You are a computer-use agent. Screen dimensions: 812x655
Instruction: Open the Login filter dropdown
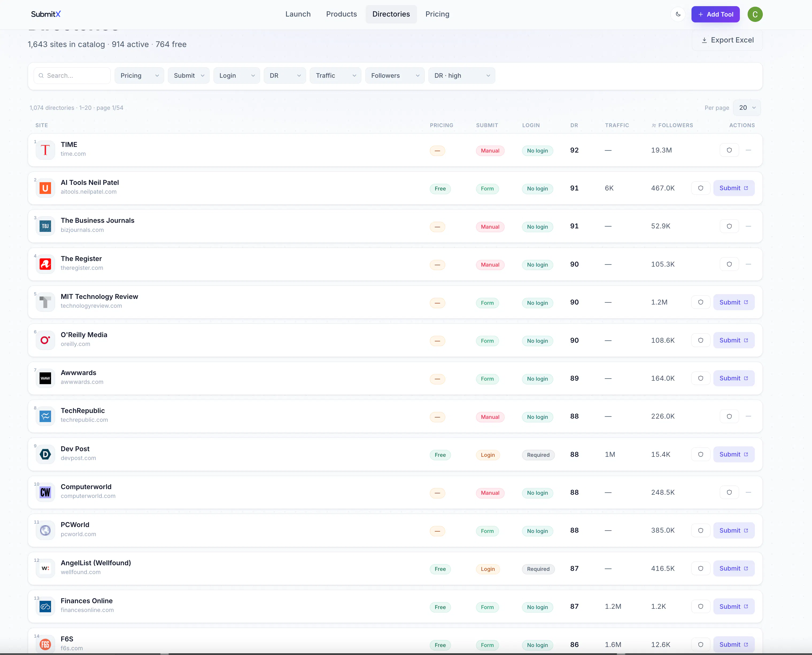pyautogui.click(x=237, y=75)
